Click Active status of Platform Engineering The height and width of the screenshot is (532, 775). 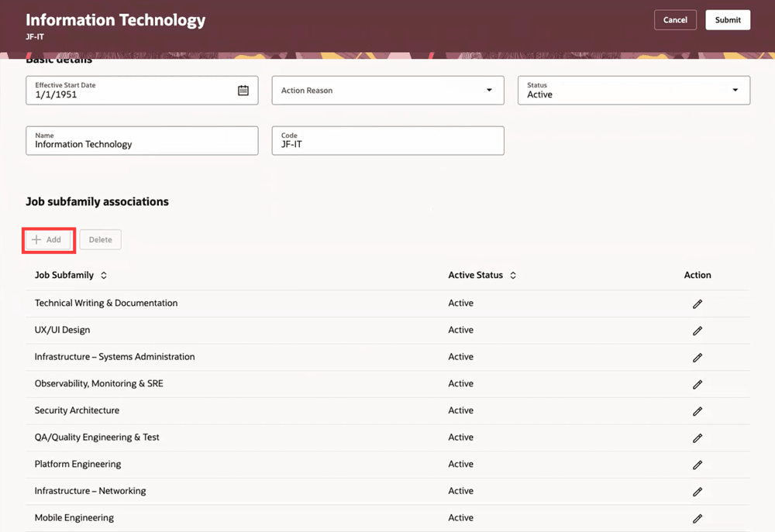[460, 464]
